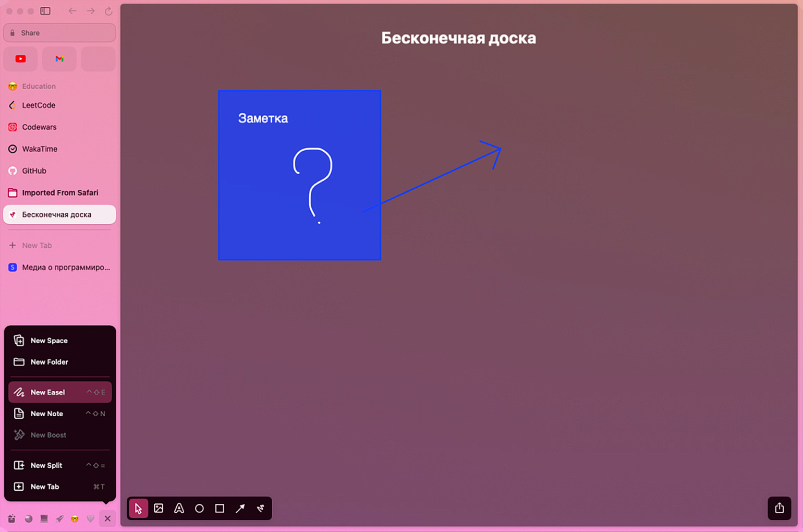Open the LeetCode pinned tab

pyautogui.click(x=59, y=105)
